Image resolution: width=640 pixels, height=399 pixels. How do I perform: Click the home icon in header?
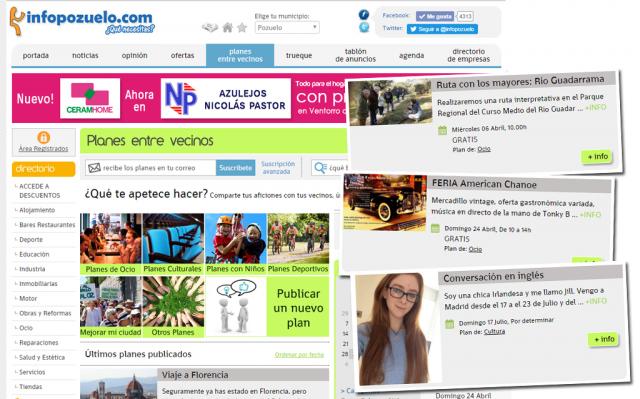228,27
